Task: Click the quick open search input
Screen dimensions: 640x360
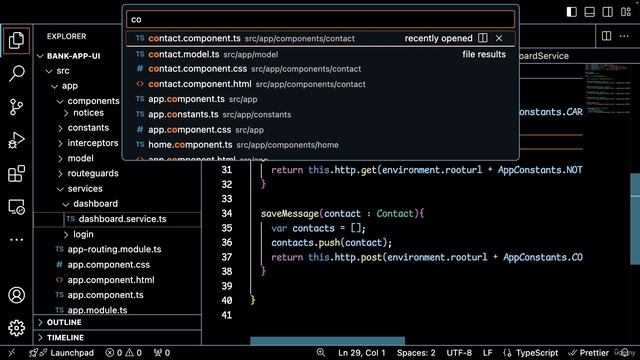Action: [x=320, y=19]
